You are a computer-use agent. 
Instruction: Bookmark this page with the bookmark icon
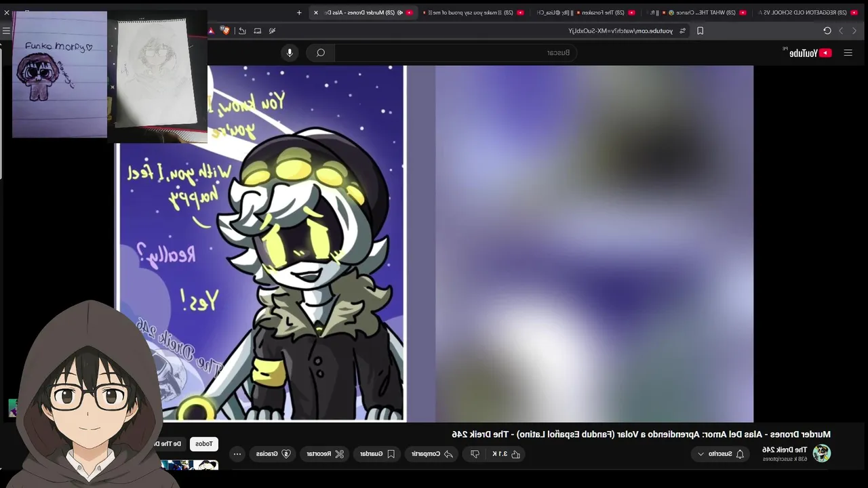tap(700, 30)
